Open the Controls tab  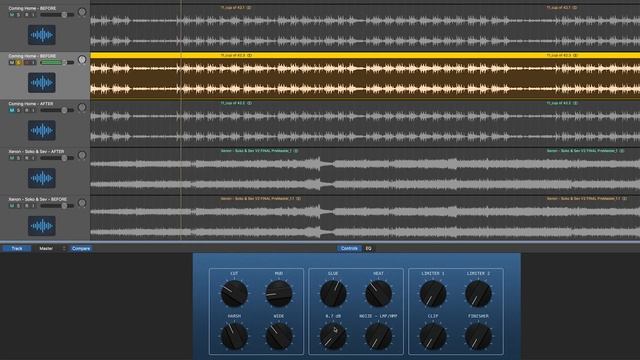click(349, 248)
